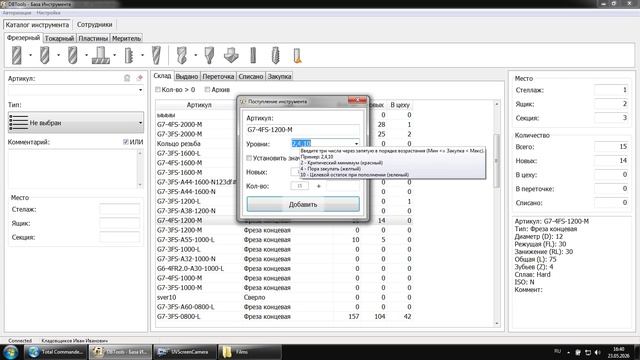The width and height of the screenshot is (640, 360).
Task: Click the tool table vertical scrollbar
Action: coord(497,161)
